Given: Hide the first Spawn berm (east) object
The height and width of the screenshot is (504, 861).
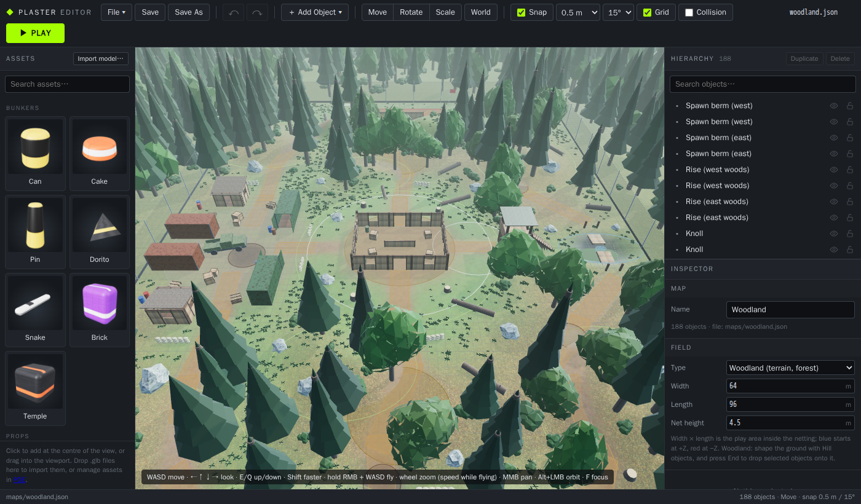Looking at the screenshot, I should [834, 138].
